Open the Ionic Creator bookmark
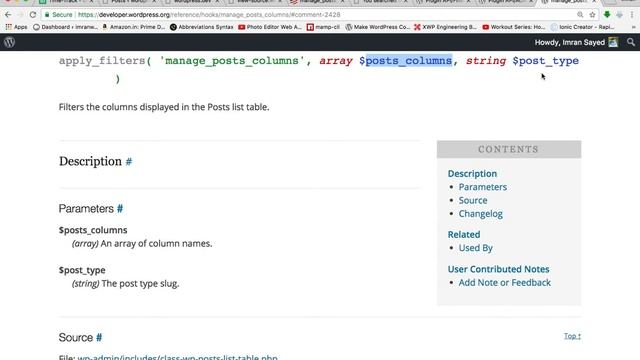 tap(582, 27)
